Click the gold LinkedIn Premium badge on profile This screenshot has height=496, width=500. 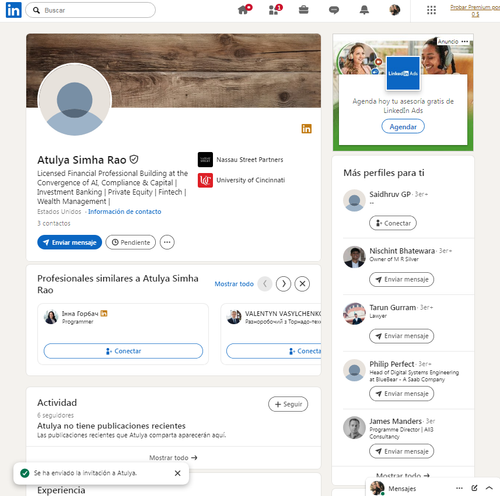(306, 129)
